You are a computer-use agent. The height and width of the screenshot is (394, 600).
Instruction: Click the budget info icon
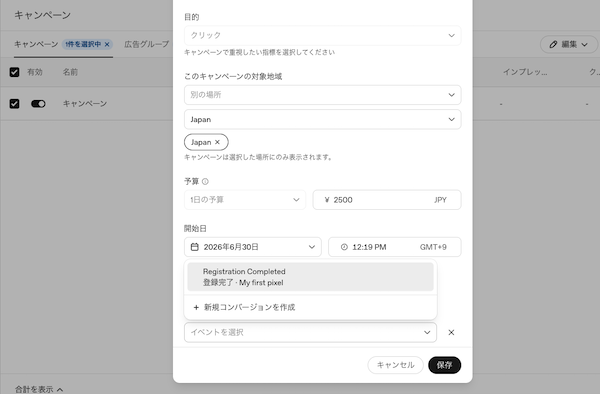coord(205,181)
